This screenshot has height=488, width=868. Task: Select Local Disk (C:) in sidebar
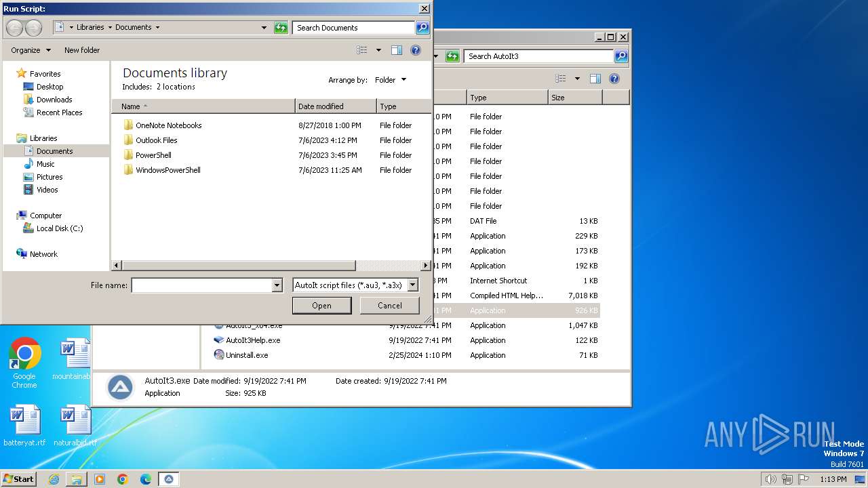[60, 228]
